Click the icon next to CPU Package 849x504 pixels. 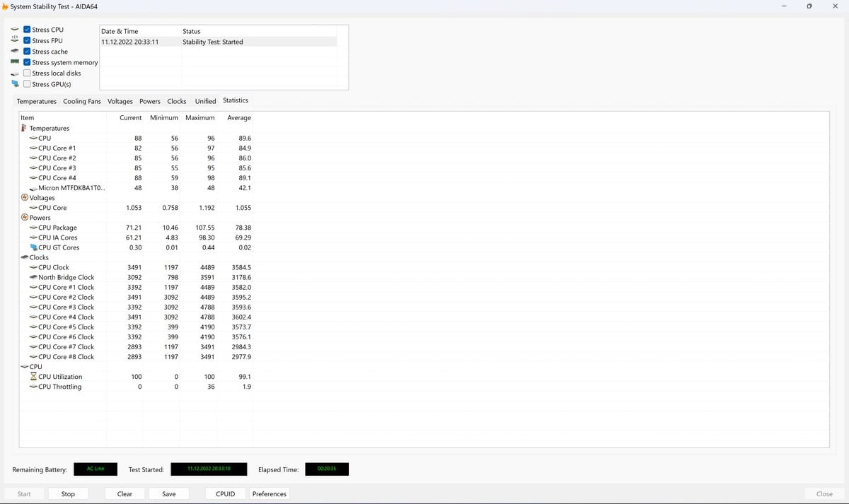[x=33, y=228]
